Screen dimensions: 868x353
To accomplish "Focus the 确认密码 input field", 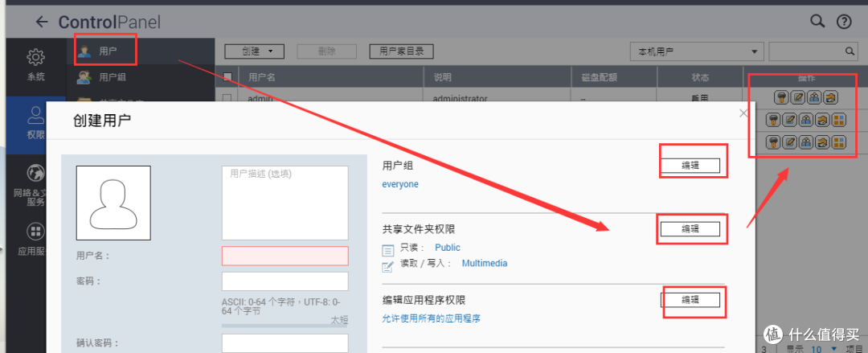I will [285, 343].
